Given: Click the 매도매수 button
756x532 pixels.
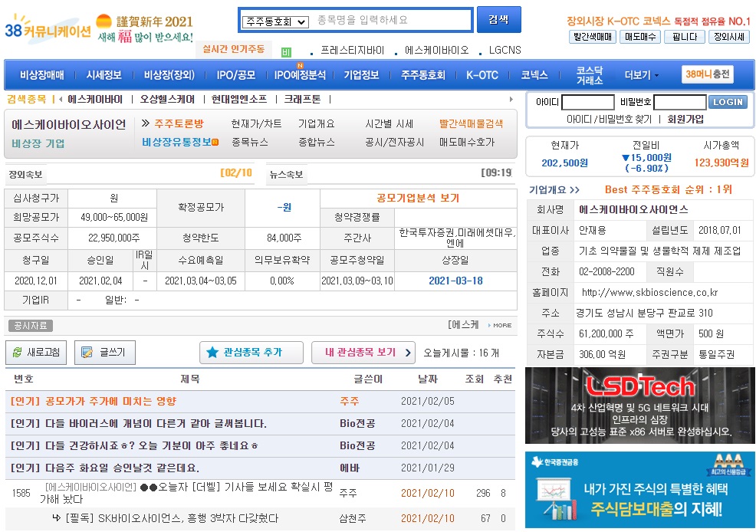Looking at the screenshot, I should pos(640,37).
